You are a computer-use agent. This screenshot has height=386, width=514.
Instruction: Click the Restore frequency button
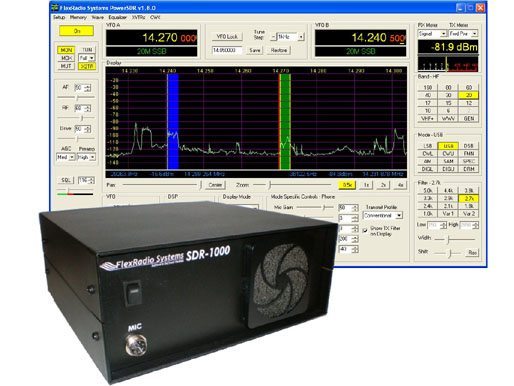tap(279, 50)
